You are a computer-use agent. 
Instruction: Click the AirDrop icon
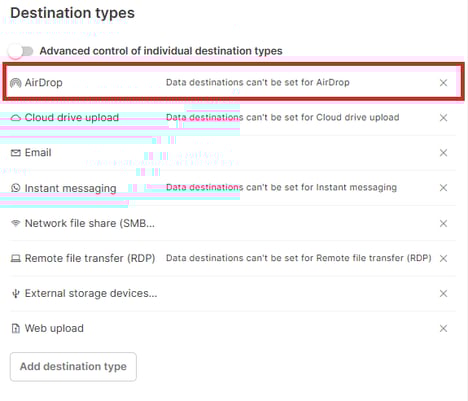point(16,83)
